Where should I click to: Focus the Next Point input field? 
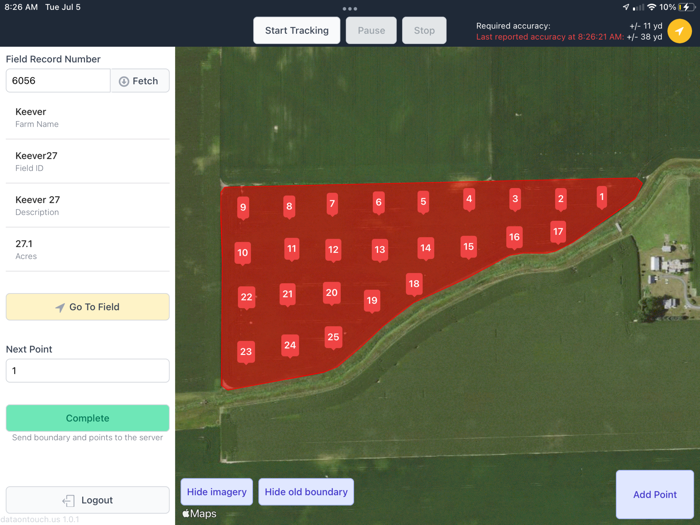(88, 371)
